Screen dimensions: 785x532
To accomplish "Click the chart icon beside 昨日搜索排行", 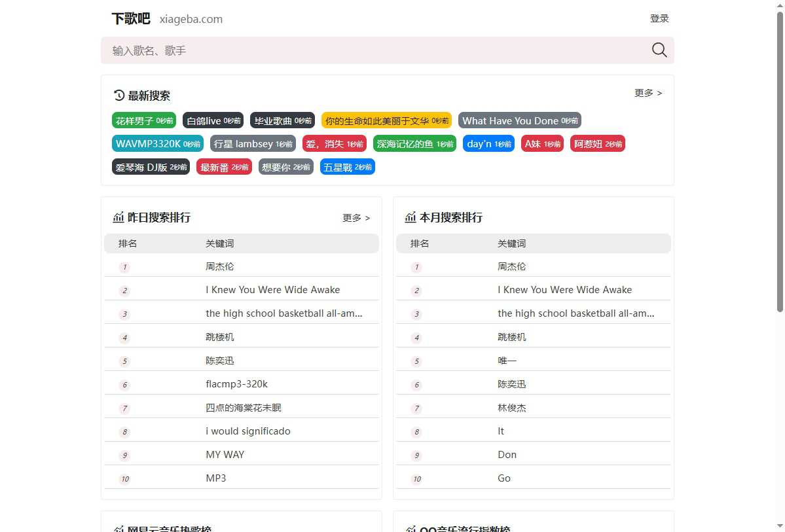I will tap(118, 217).
